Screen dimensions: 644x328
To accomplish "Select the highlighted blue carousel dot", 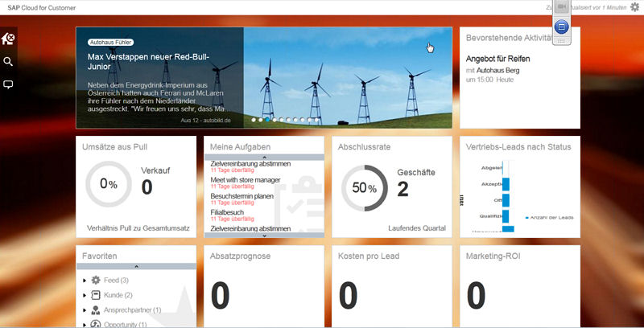I will (x=267, y=120).
